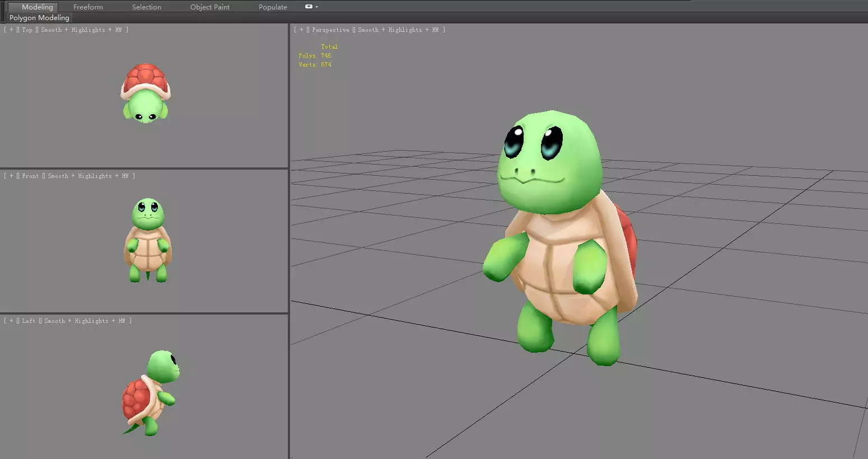Click the yellow Total statistics heading
Image resolution: width=868 pixels, height=459 pixels.
(329, 46)
